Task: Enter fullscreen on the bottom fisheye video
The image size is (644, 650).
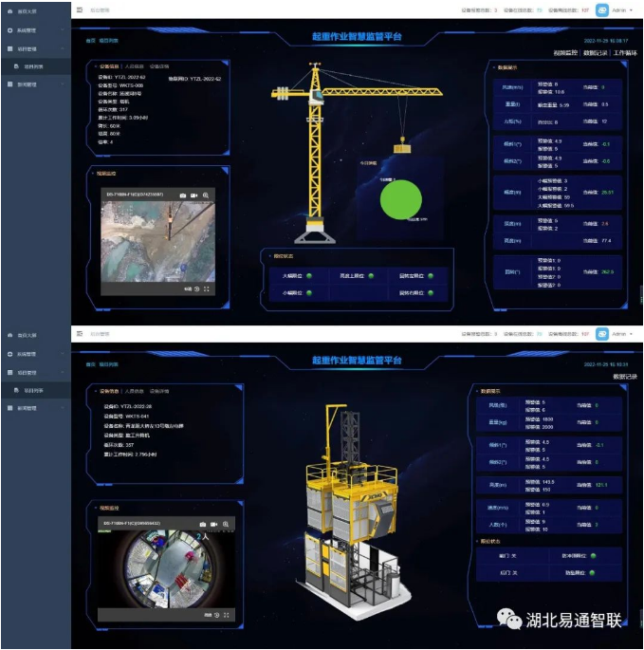Action: coord(226,615)
